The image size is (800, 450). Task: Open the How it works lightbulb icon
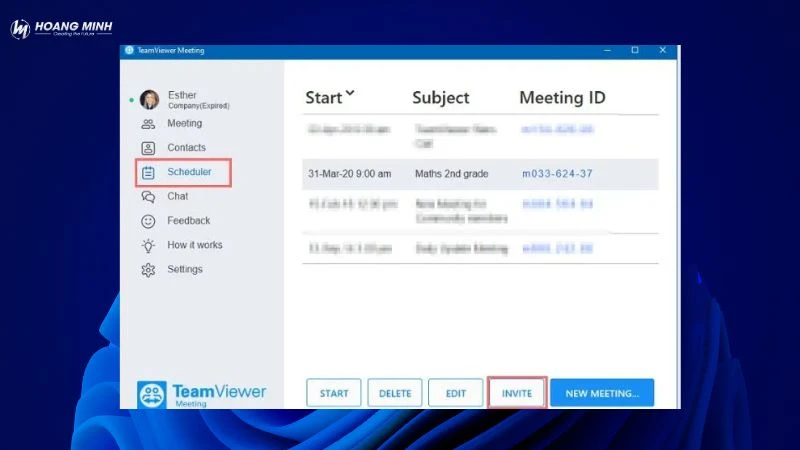148,245
